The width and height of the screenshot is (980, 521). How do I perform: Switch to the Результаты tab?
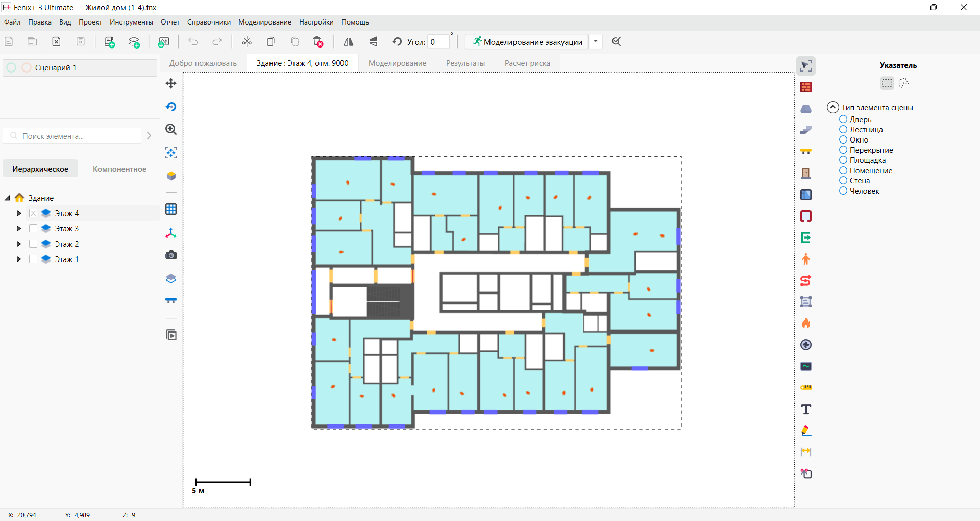(465, 63)
